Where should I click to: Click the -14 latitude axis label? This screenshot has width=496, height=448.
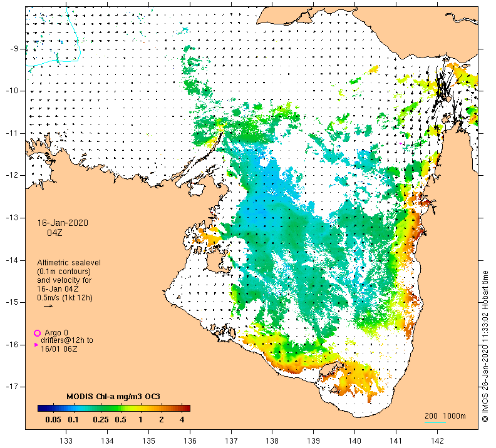point(12,260)
